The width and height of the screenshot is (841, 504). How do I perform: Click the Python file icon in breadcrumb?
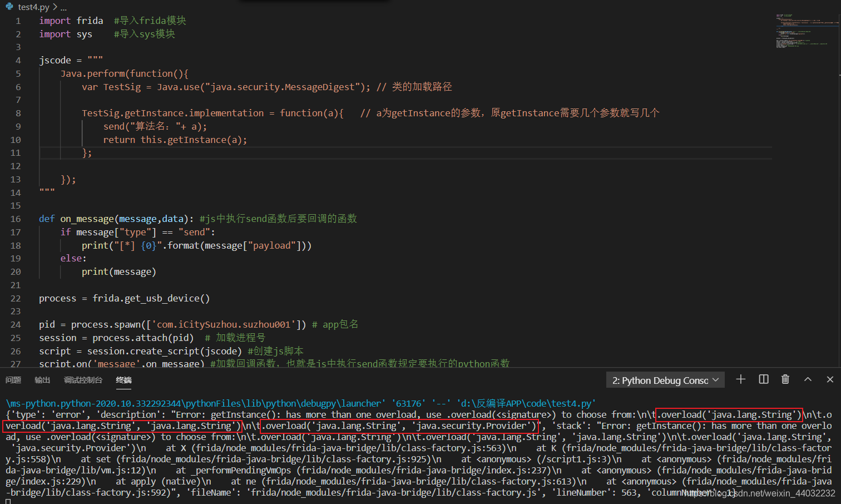pos(9,7)
